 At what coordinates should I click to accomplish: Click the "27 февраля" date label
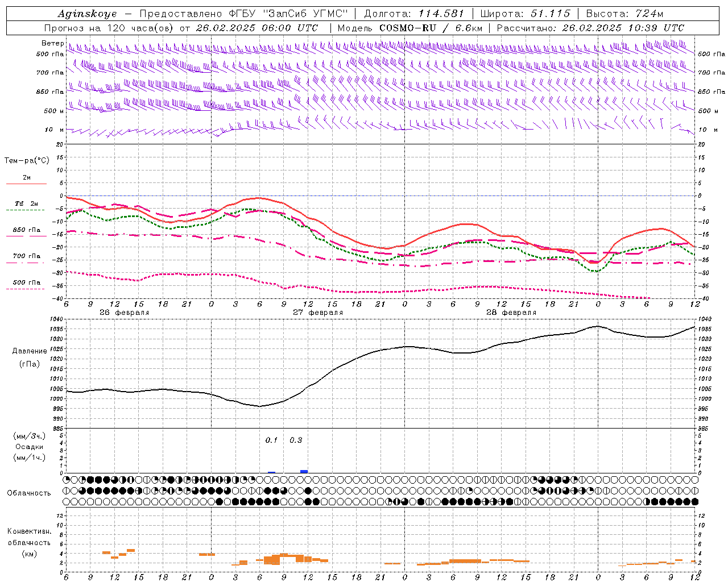tap(318, 313)
